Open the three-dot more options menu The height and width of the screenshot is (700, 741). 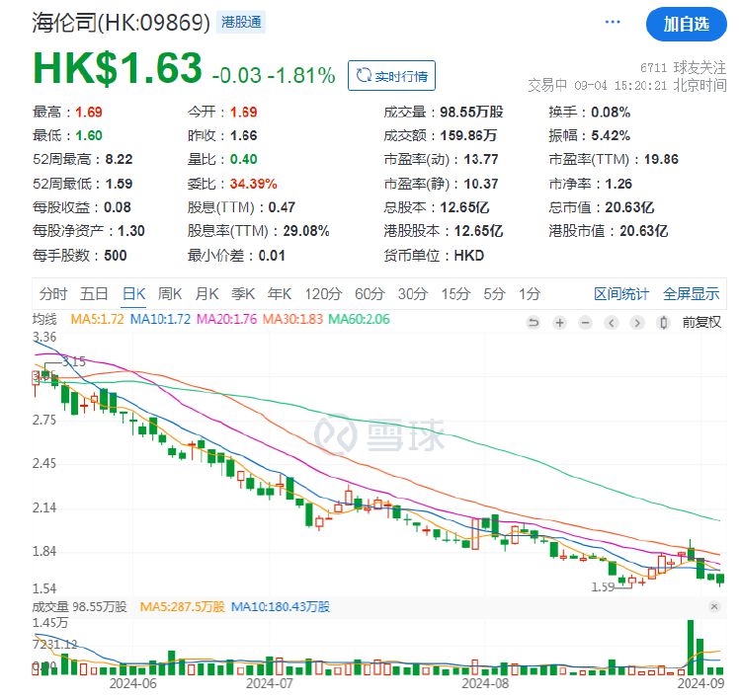coord(613,22)
